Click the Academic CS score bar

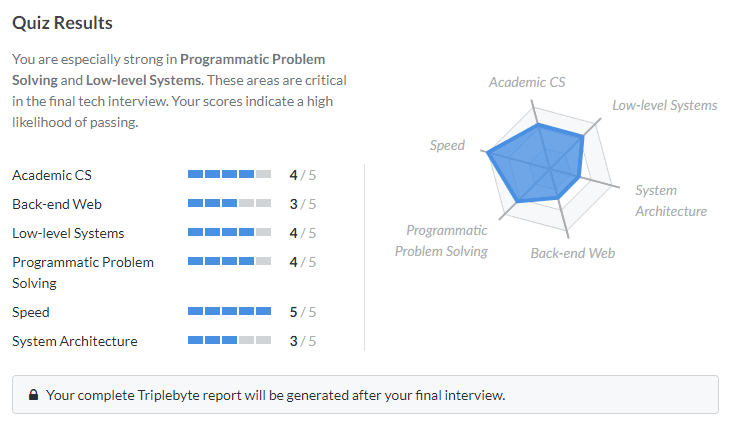(229, 175)
